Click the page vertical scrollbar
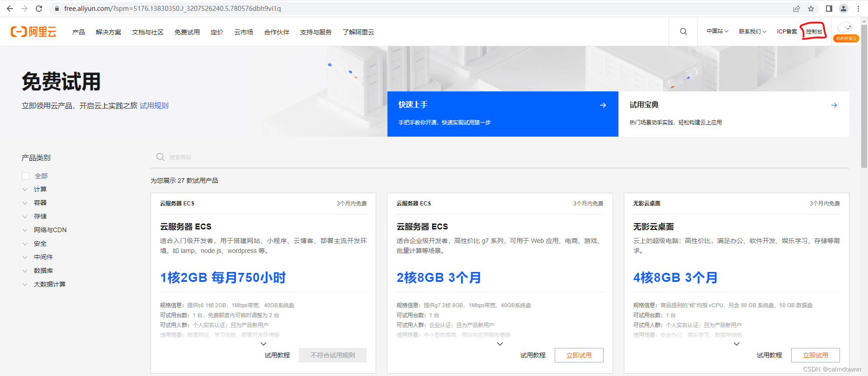This screenshot has height=376, width=868. [864, 97]
